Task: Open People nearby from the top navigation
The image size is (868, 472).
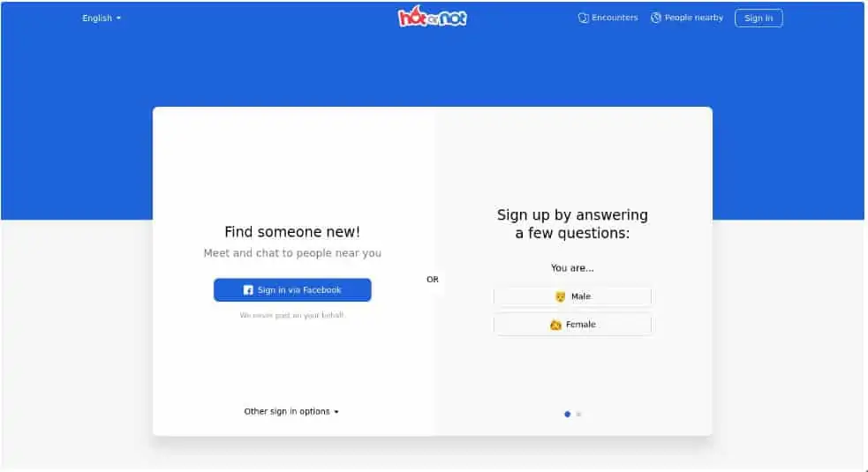Action: point(686,18)
